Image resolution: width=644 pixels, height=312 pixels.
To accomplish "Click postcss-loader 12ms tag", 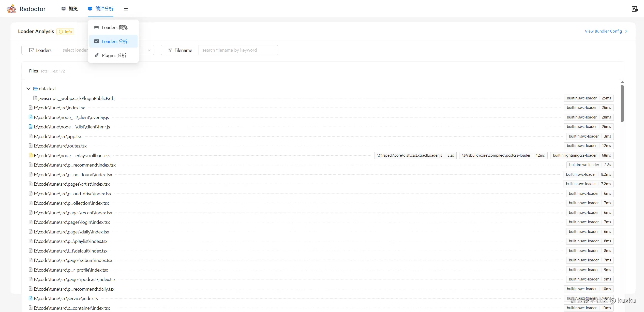I will tap(503, 155).
